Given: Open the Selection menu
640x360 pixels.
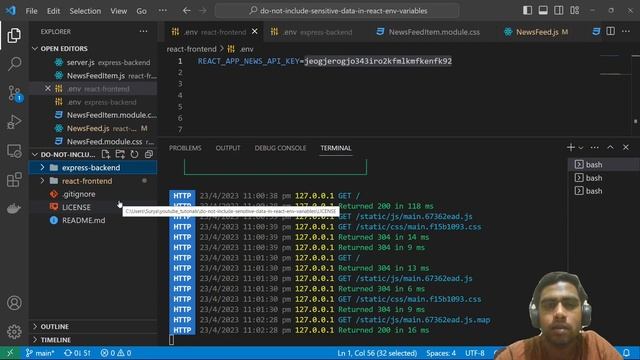Looking at the screenshot, I should [x=85, y=11].
